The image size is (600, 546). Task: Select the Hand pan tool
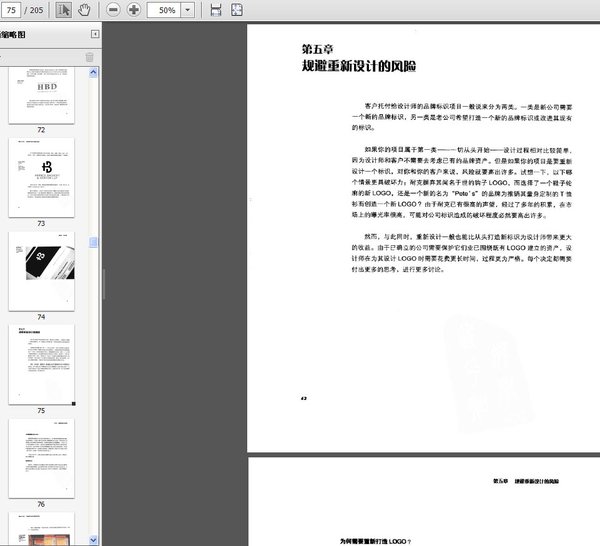coord(84,10)
